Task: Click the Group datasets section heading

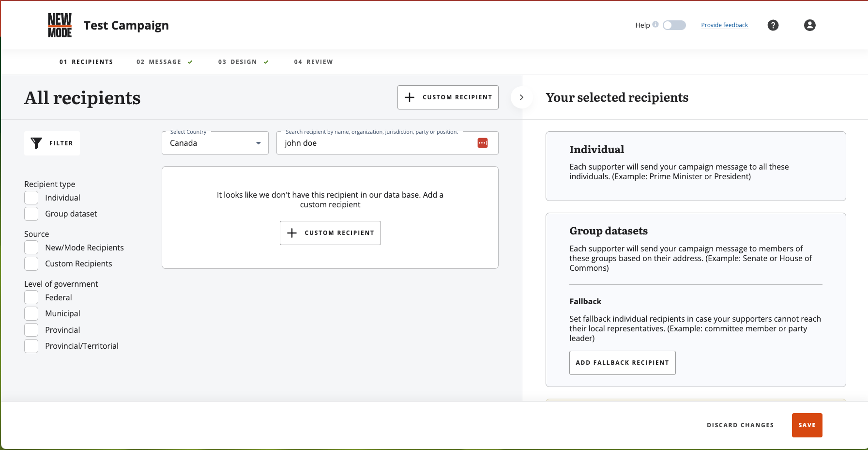Action: 609,231
